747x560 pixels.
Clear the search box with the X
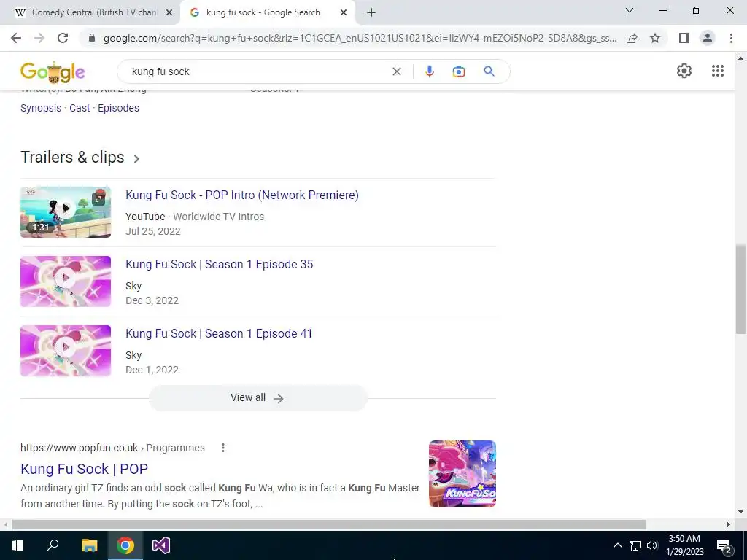[396, 71]
